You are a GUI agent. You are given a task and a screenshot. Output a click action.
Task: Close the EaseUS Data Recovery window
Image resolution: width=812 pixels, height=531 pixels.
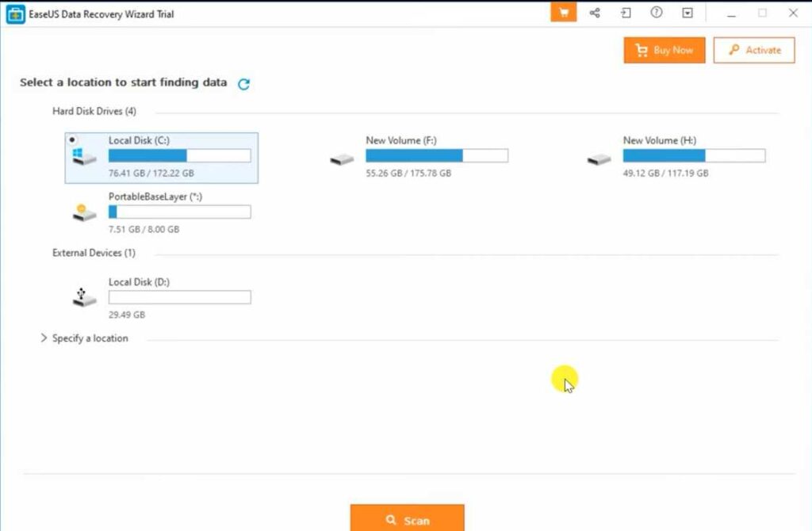(x=793, y=13)
